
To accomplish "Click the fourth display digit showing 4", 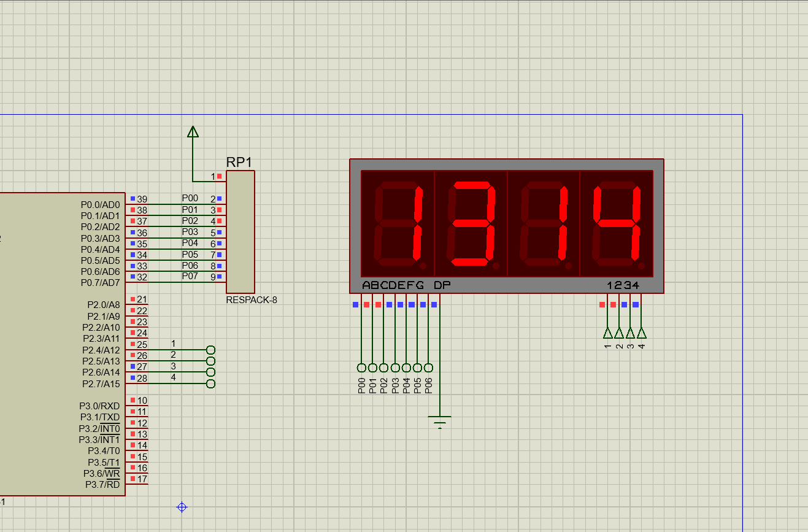I will pyautogui.click(x=617, y=223).
